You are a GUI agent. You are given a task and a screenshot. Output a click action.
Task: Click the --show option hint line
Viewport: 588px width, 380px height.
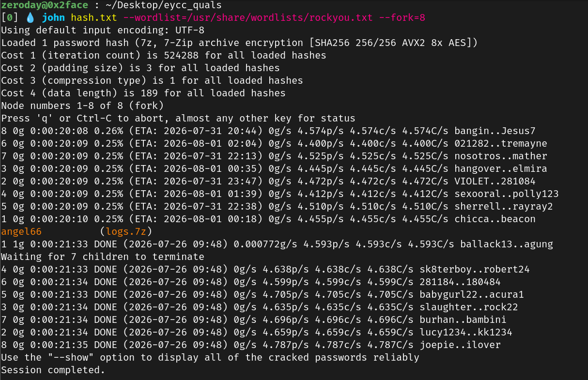click(210, 357)
